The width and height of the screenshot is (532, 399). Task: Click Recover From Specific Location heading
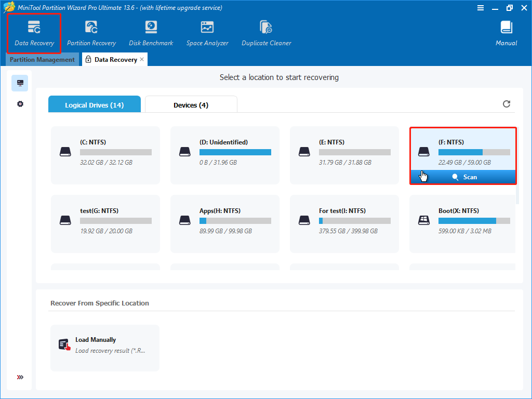(100, 303)
